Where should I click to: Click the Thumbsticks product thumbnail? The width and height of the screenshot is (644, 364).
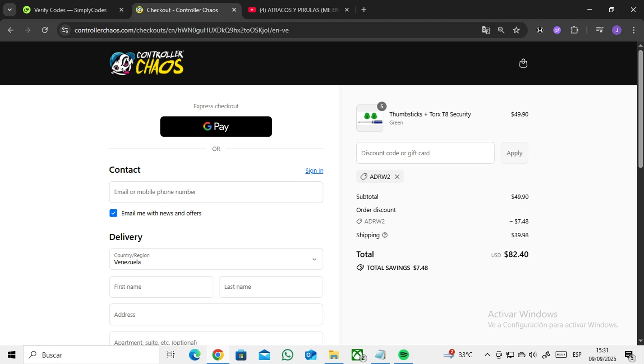(370, 118)
